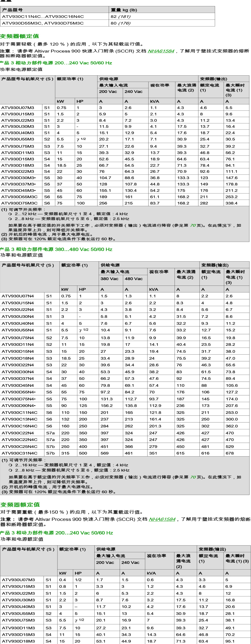Click the peak current value 678
This screenshot has width=251, height=644.
pyautogui.click(x=230, y=453)
